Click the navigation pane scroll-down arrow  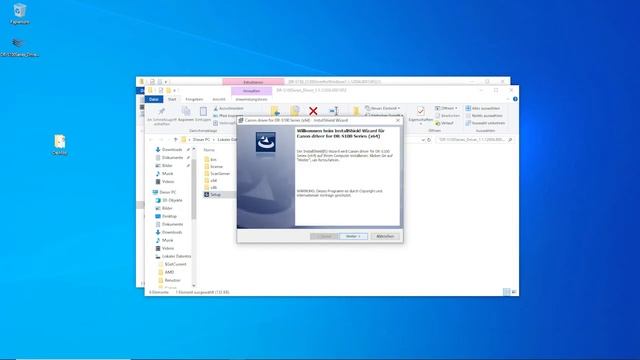pyautogui.click(x=193, y=286)
